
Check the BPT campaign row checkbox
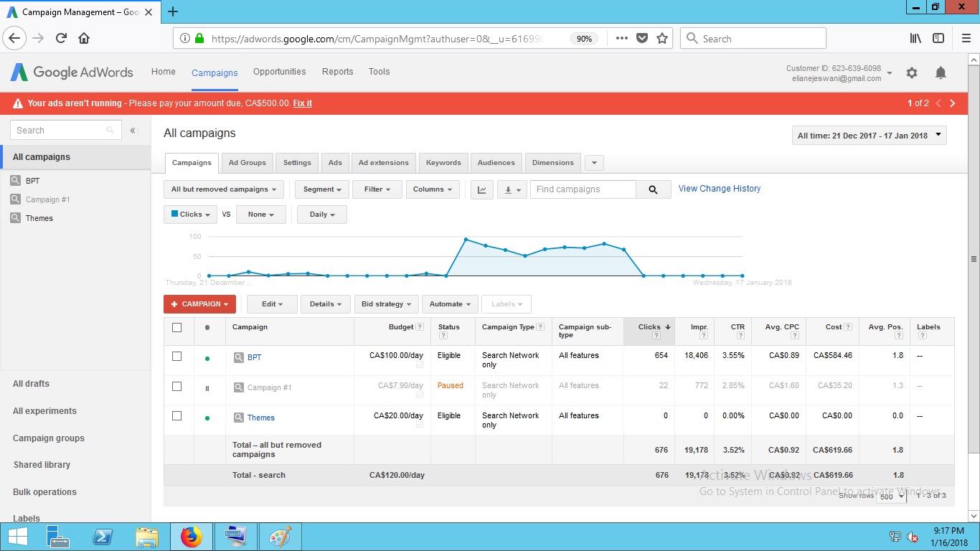[177, 356]
